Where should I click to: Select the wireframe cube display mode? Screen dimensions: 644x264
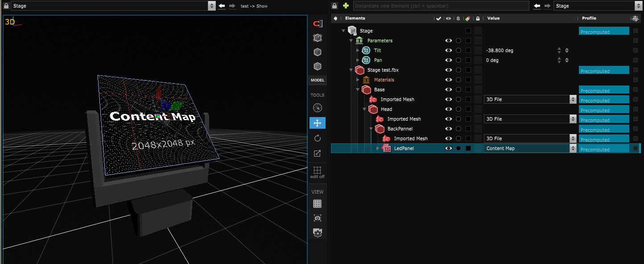click(x=318, y=66)
